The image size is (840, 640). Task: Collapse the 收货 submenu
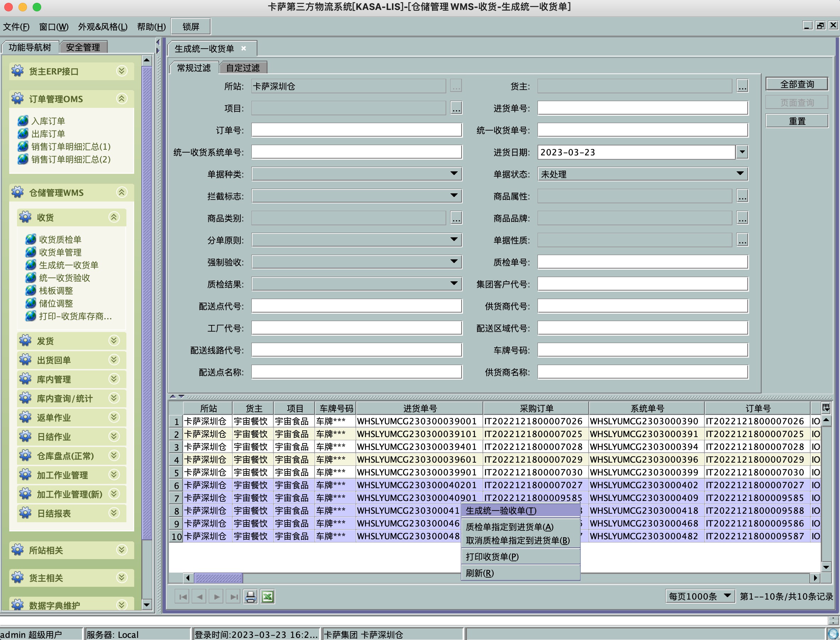pos(114,217)
